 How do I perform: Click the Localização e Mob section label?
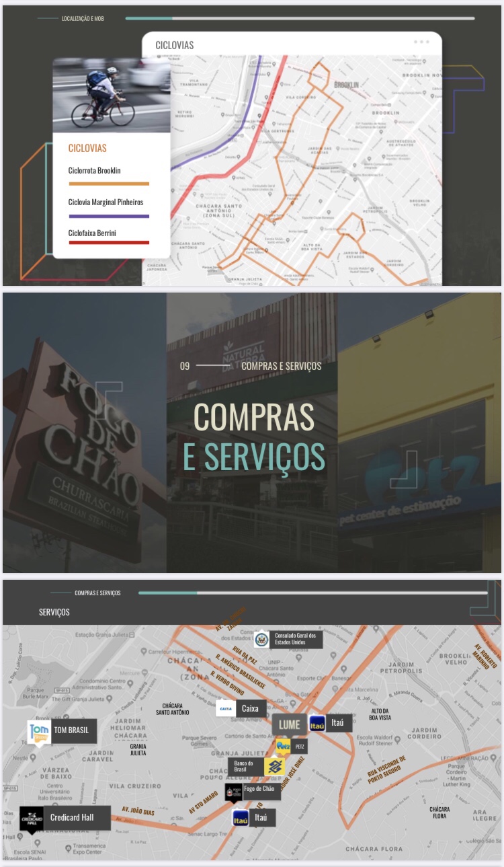83,18
